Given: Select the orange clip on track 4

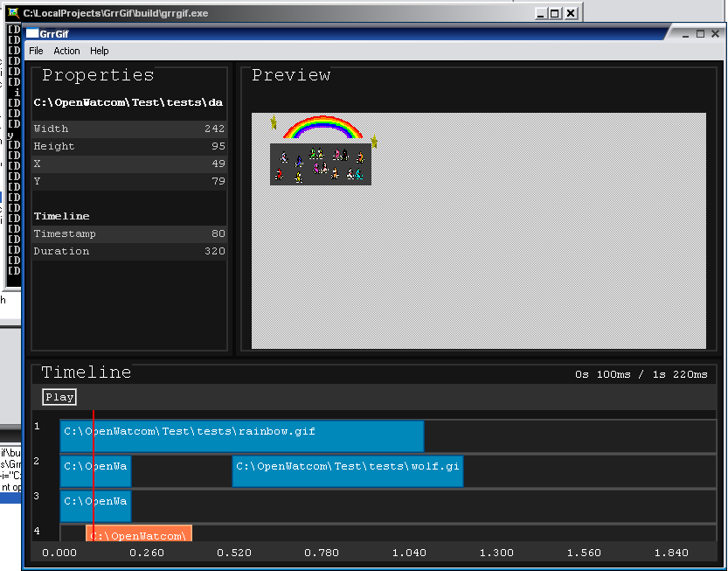Looking at the screenshot, I should 139,533.
